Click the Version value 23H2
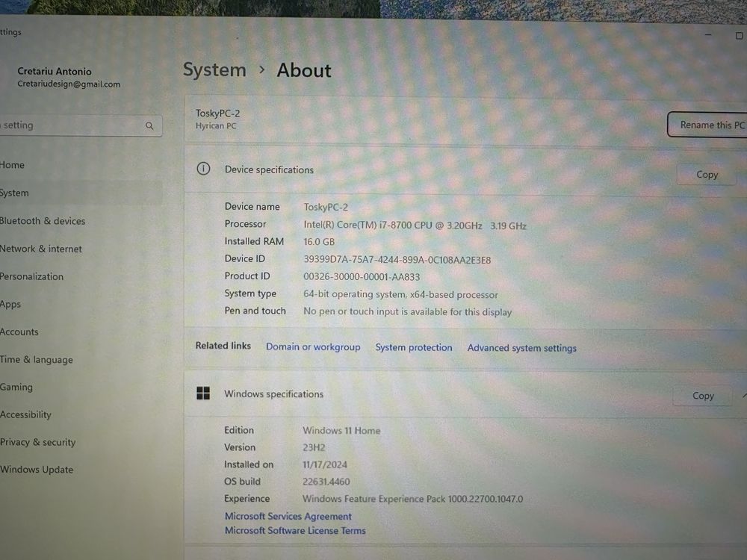 [314, 447]
